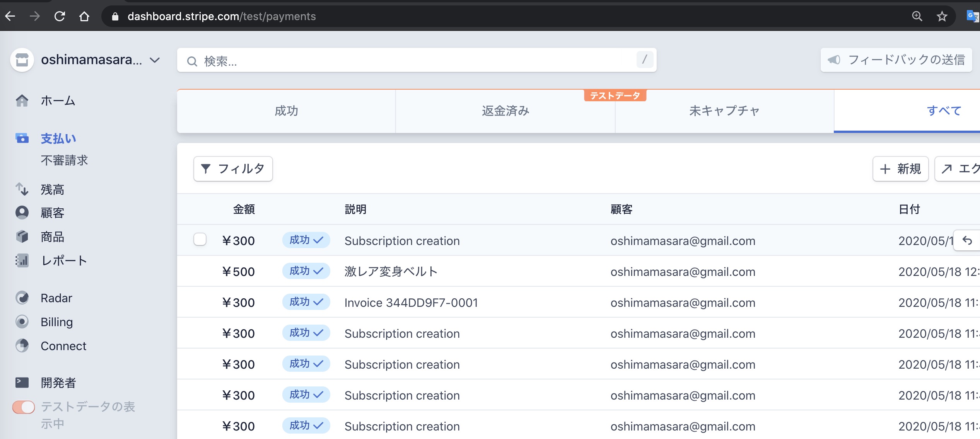Toggle the test data display switch
This screenshot has height=439, width=980.
tap(24, 407)
